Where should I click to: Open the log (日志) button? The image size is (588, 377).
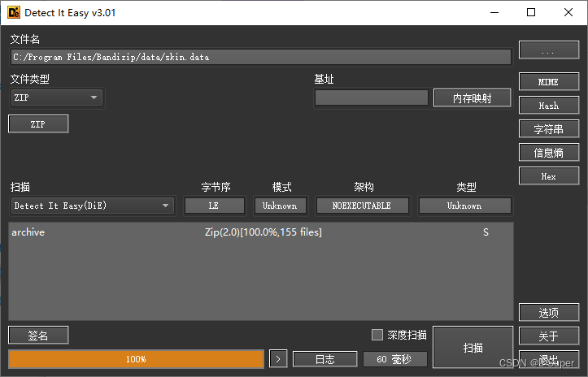tap(325, 359)
